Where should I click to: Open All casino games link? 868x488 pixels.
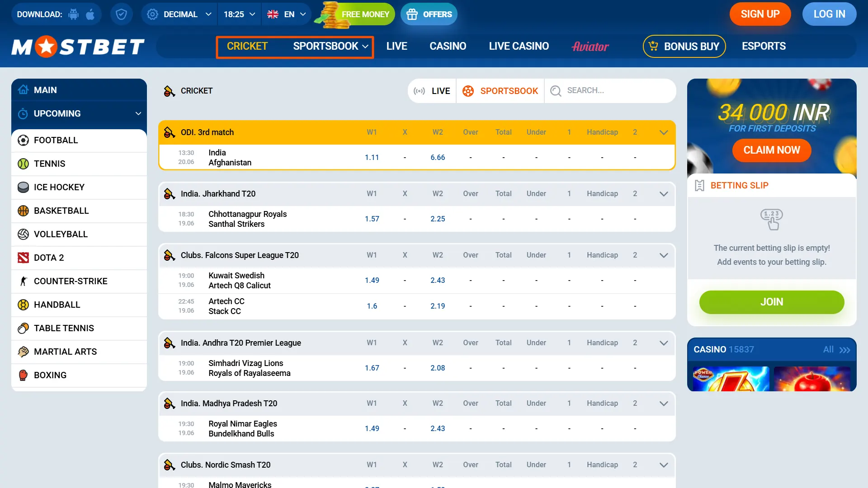click(836, 350)
